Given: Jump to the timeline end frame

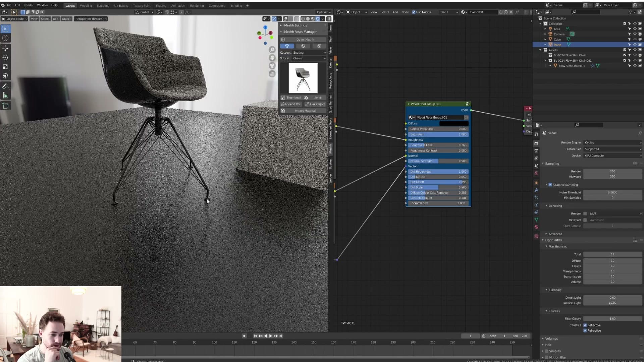Looking at the screenshot, I should [x=281, y=336].
